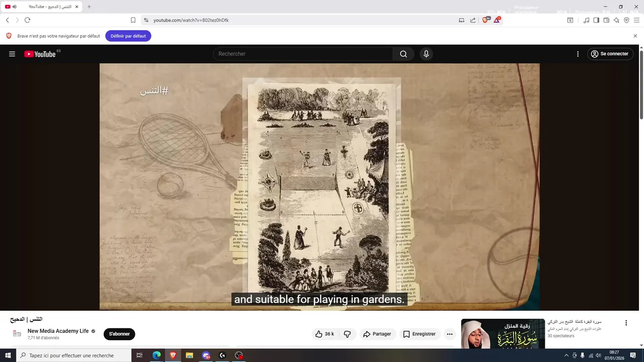Click the video player to pause playback
Image resolution: width=644 pixels, height=362 pixels.
[319, 187]
